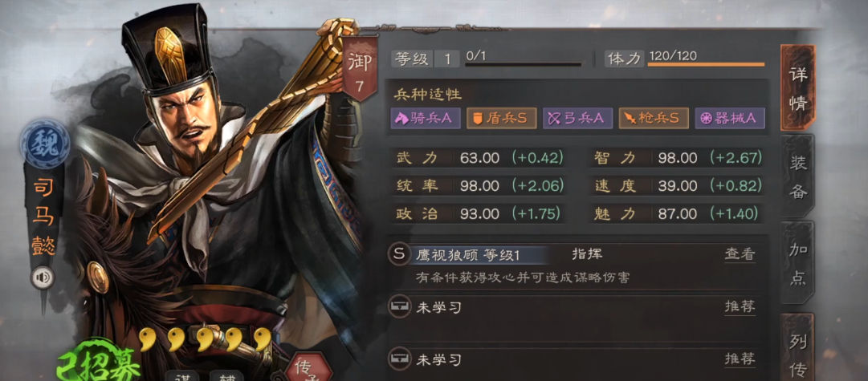Play the voice with the speaker icon
The height and width of the screenshot is (381, 868).
43,277
